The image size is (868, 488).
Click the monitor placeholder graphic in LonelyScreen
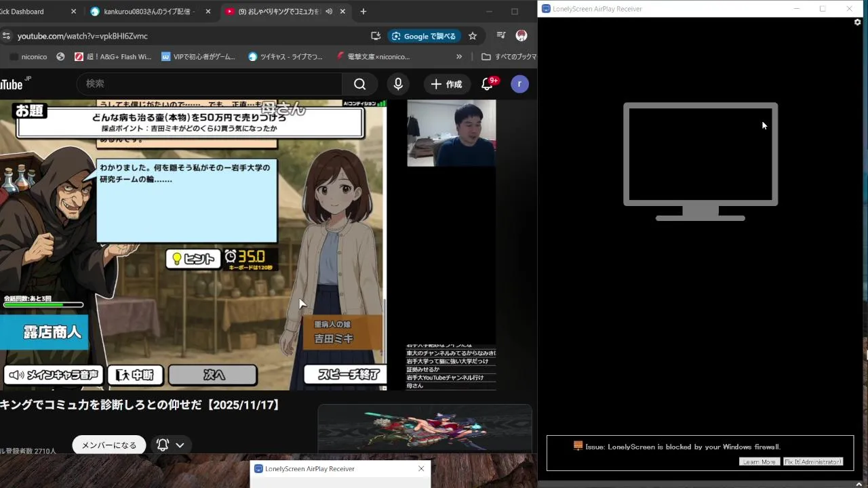[701, 161]
